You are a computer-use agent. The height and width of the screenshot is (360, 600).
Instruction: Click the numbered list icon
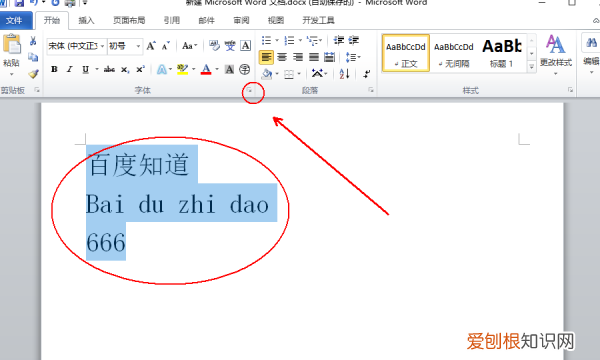tap(289, 40)
